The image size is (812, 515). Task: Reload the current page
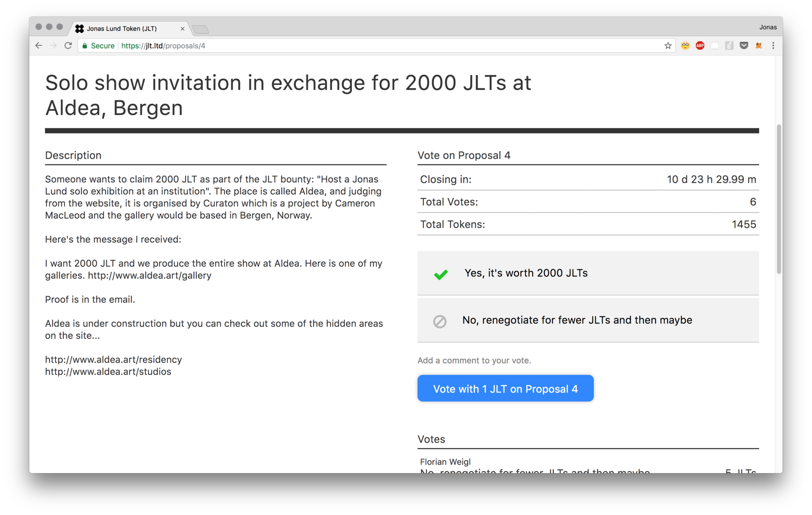tap(68, 46)
